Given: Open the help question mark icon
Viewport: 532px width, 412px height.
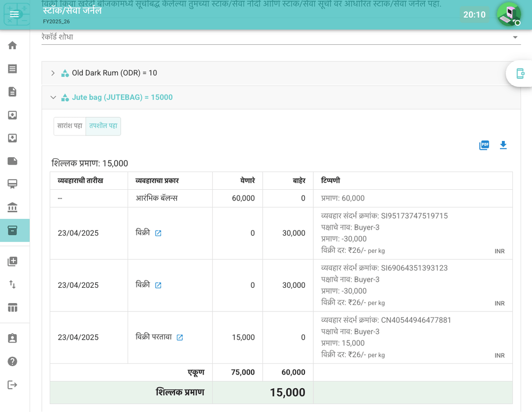Looking at the screenshot, I should coord(12,361).
